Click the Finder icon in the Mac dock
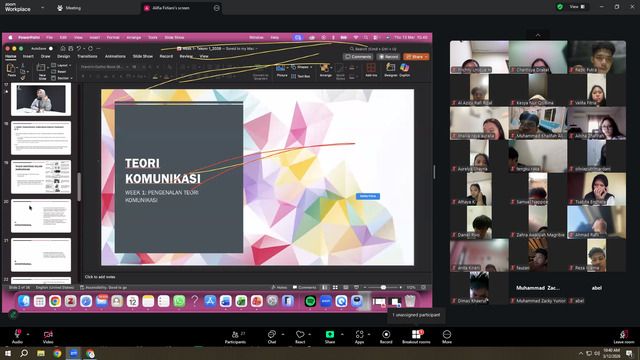This screenshot has height=360, width=640. coord(24,301)
